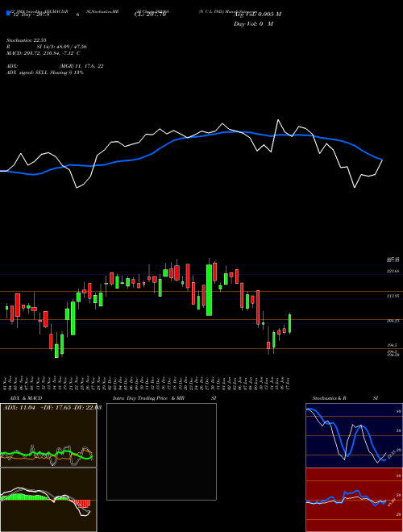403x532 pixels.
Task: Open the red RSI mini chart
Action: (x=354, y=500)
